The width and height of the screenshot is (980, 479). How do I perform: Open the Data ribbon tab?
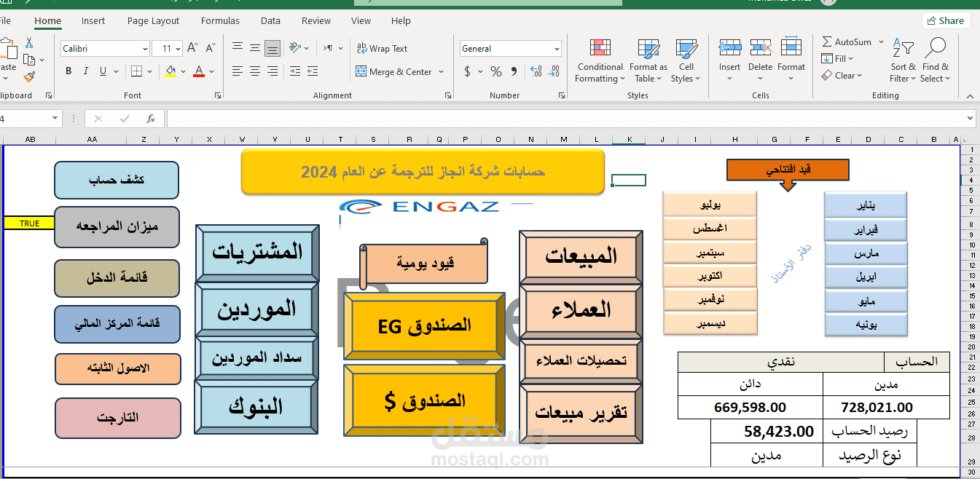point(270,21)
